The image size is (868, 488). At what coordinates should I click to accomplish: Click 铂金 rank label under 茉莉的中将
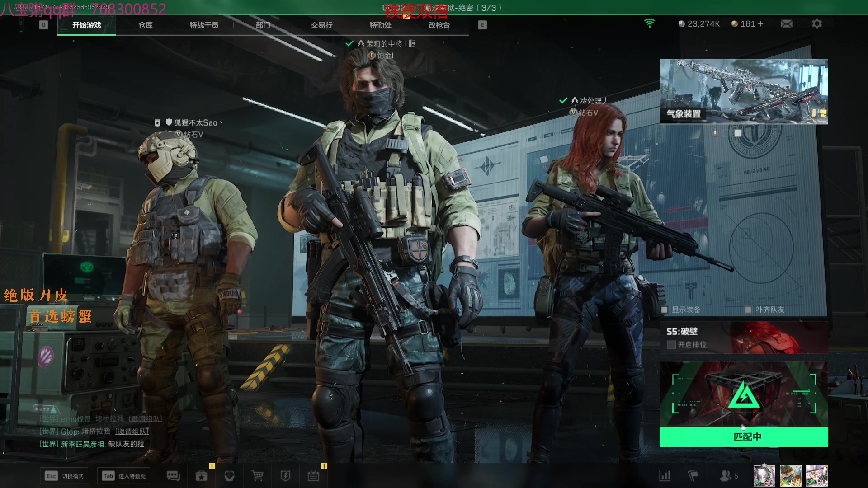tap(385, 56)
